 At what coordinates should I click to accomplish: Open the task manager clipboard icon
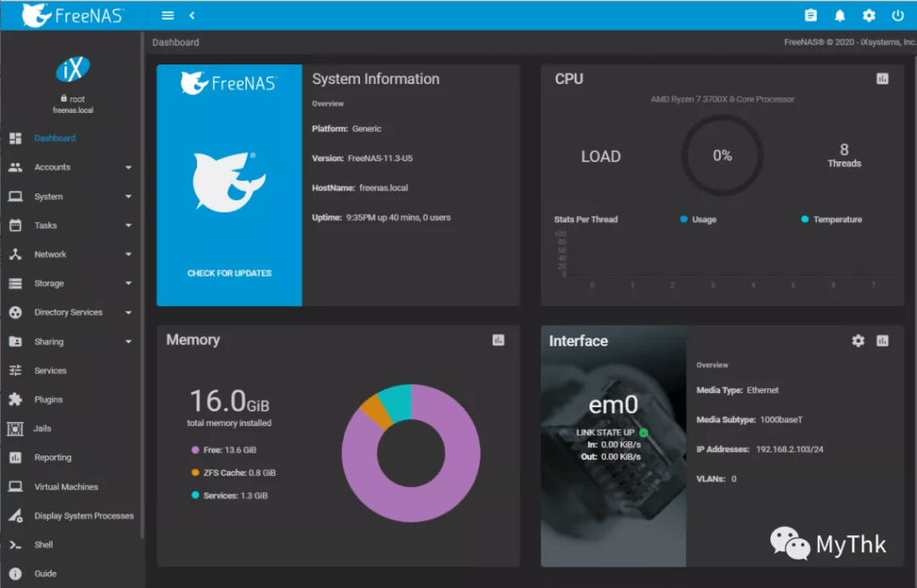pos(810,16)
